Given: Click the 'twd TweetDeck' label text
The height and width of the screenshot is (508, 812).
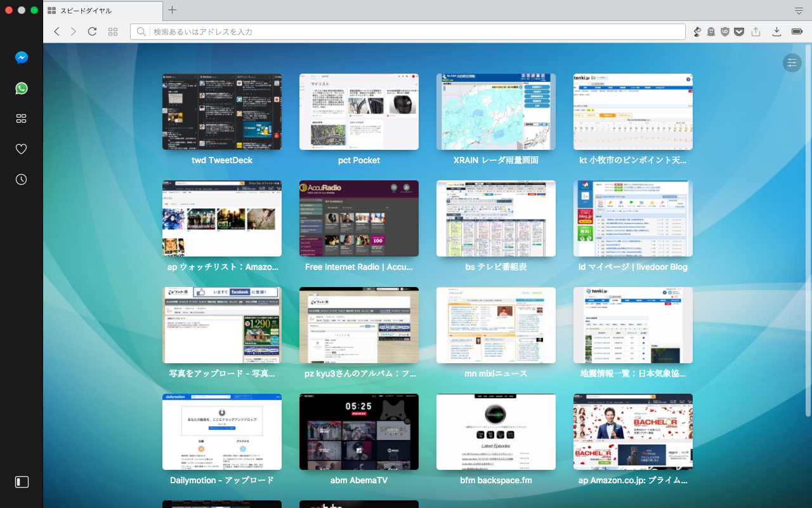Looking at the screenshot, I should (x=222, y=161).
